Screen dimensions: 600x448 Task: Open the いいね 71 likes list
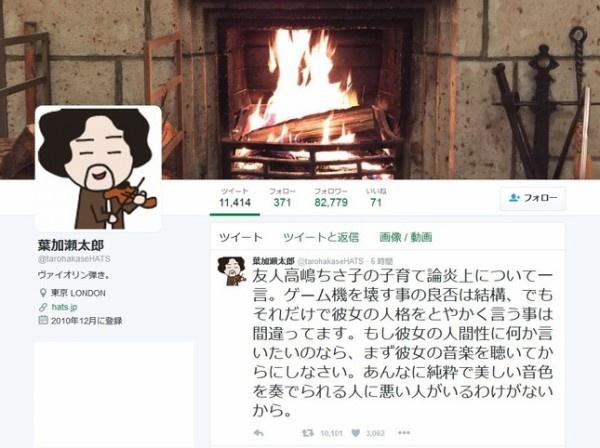point(376,197)
